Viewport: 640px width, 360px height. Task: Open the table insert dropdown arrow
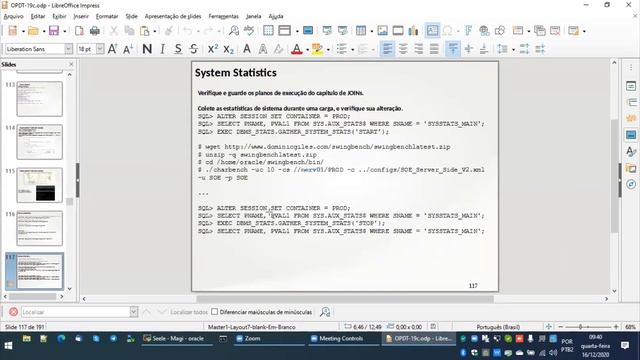(371, 31)
